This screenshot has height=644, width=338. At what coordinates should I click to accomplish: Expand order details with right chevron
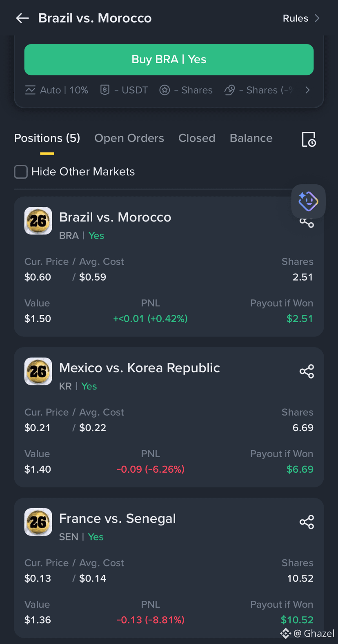pyautogui.click(x=308, y=90)
